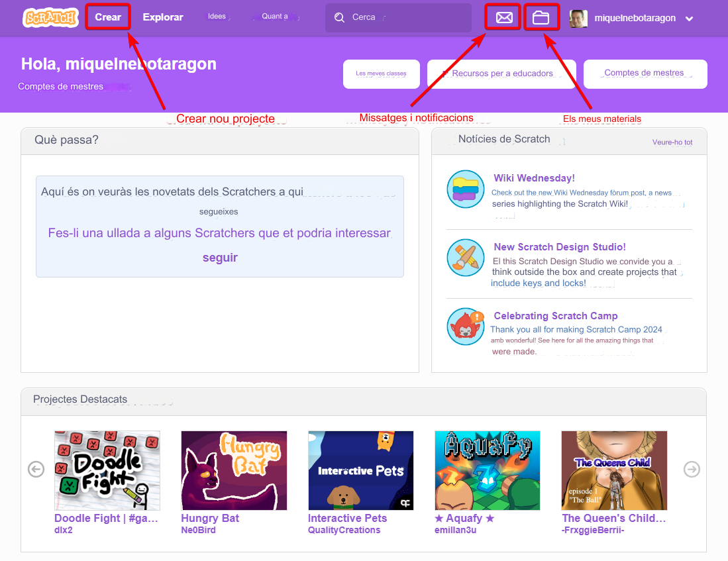Click the Scratch Camp news icon
This screenshot has height=561, width=728.
click(x=466, y=327)
